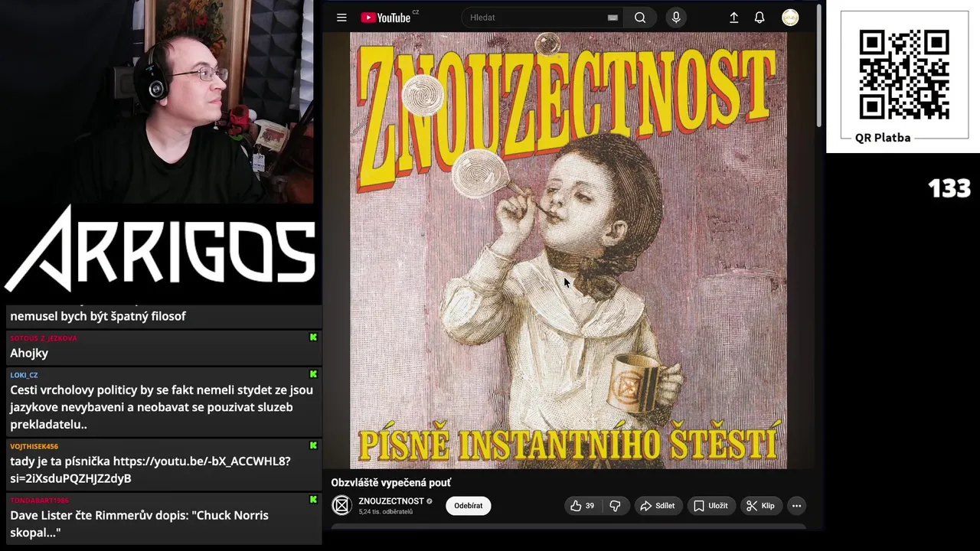Click the green badge on SOTOUS_Z_JEZKOVA message
Screen dimensions: 980x551
(x=313, y=337)
